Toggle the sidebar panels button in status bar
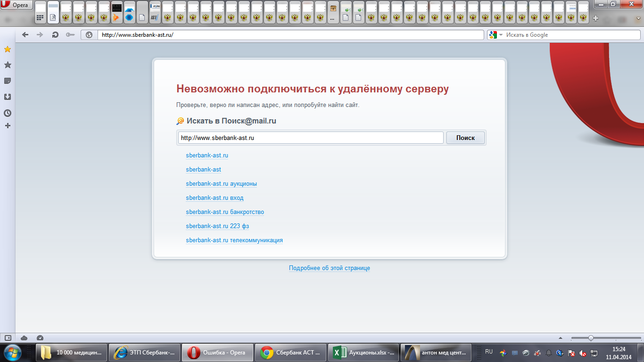 coord(8,338)
